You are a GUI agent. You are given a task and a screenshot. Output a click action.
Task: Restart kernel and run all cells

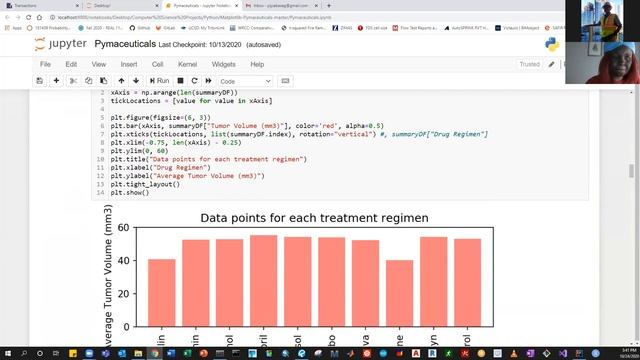(209, 81)
